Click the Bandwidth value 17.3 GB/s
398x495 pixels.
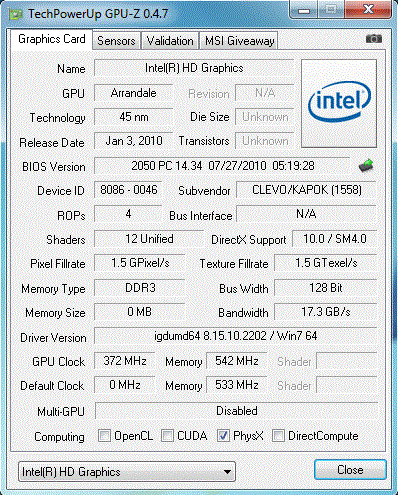tap(326, 312)
